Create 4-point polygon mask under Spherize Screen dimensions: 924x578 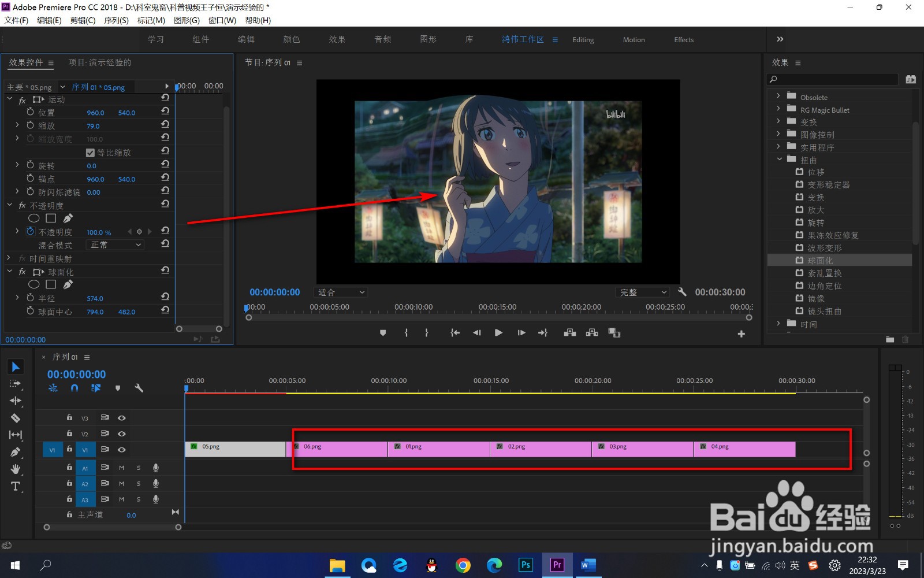(x=51, y=284)
